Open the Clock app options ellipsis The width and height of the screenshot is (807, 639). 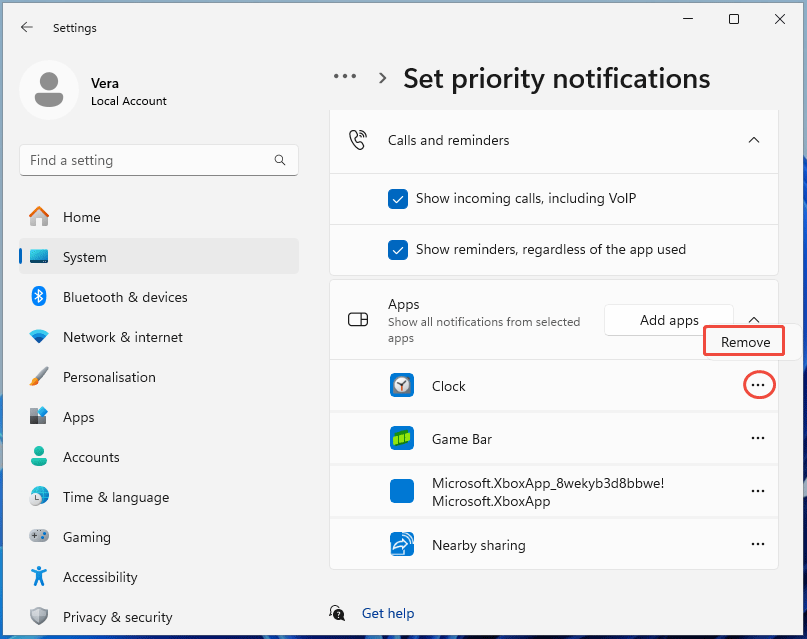click(759, 385)
